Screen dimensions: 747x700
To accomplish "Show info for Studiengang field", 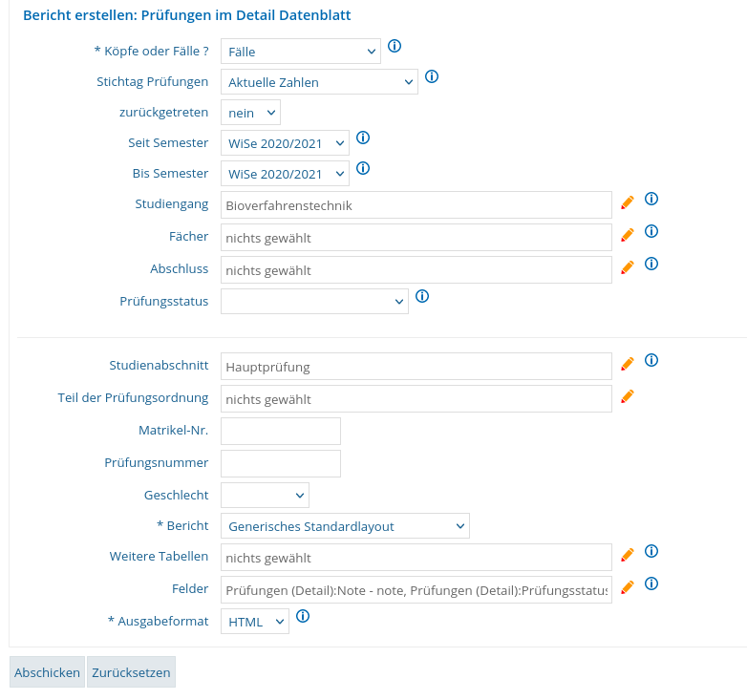I will pos(651,199).
